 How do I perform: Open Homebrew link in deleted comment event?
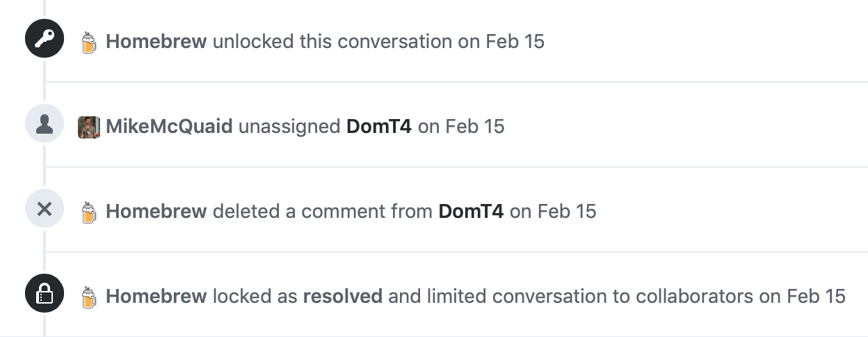coord(156,211)
